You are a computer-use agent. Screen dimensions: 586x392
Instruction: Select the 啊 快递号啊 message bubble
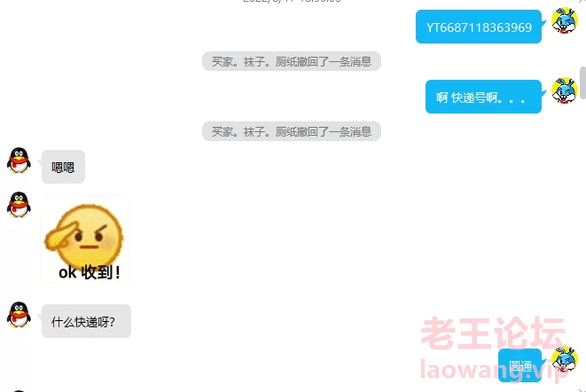[483, 97]
